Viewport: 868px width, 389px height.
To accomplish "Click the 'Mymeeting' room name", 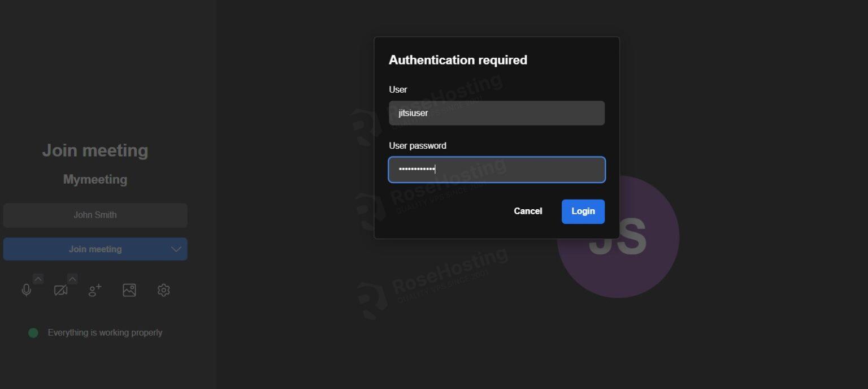I will 95,180.
